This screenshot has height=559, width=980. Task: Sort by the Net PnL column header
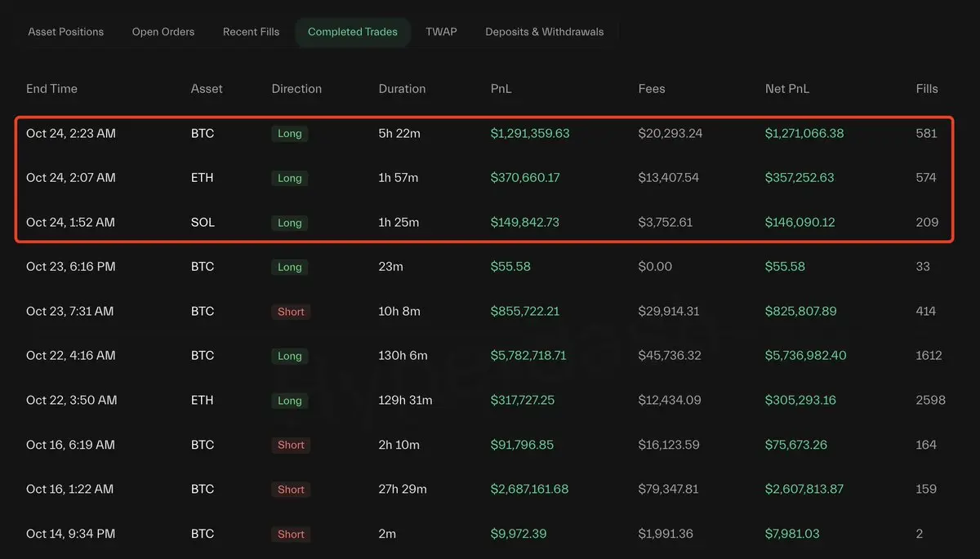pos(787,89)
